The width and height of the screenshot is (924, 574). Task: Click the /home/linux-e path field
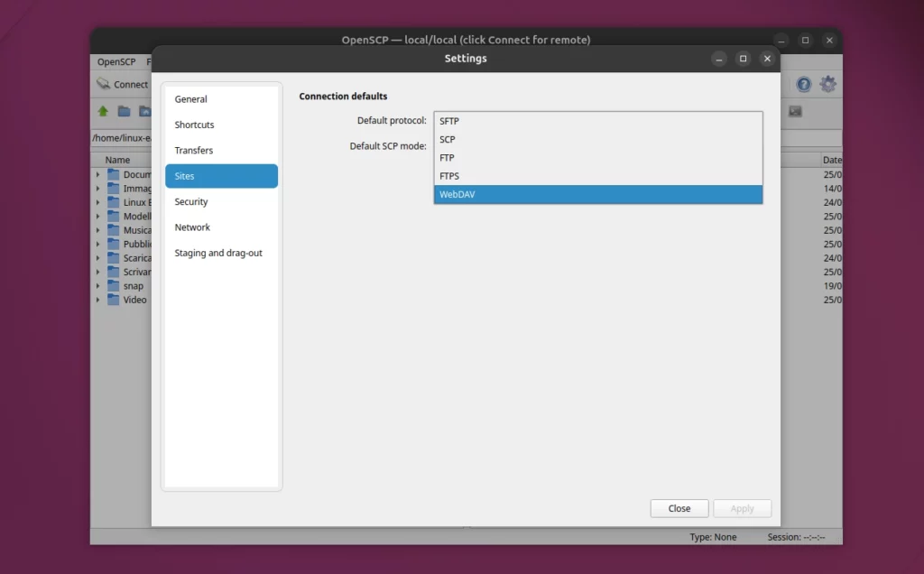(x=122, y=138)
